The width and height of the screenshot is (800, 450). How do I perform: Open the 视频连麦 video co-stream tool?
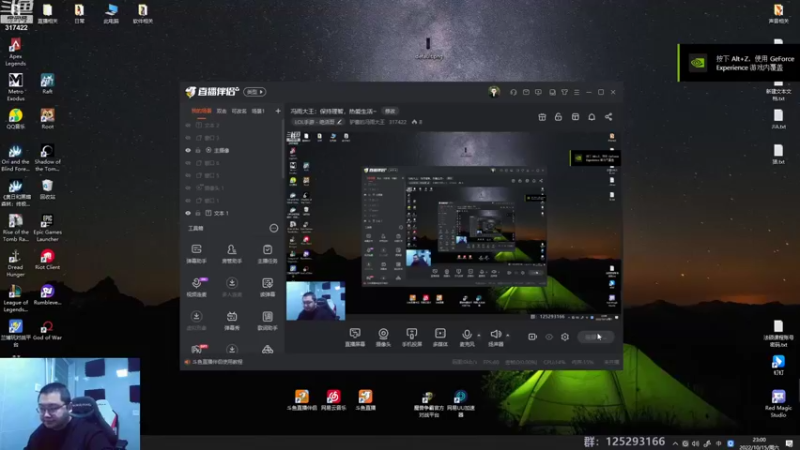click(196, 287)
